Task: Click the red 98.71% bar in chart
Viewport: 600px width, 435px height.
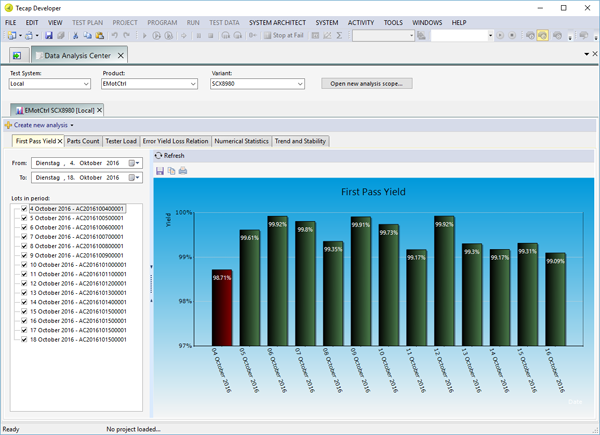Action: click(221, 305)
